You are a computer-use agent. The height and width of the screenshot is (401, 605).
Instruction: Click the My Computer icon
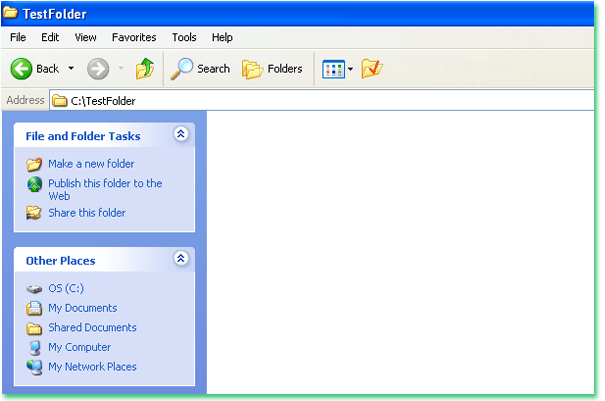[x=35, y=347]
